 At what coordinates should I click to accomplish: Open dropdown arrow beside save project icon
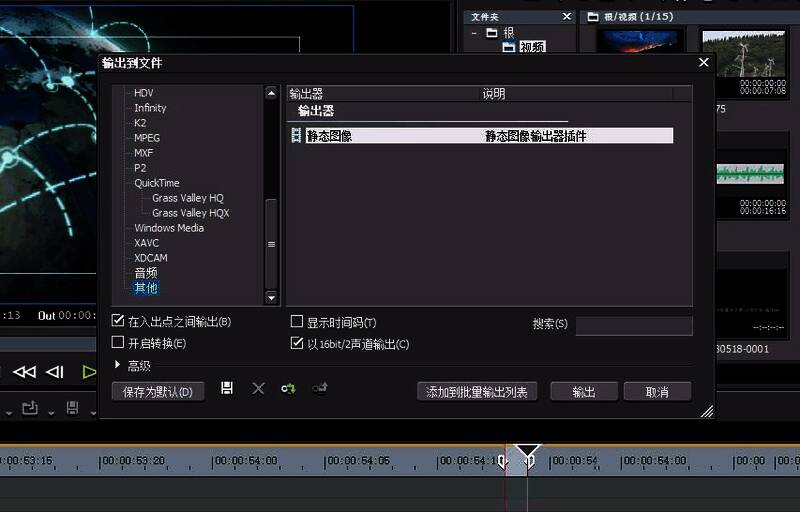93,413
